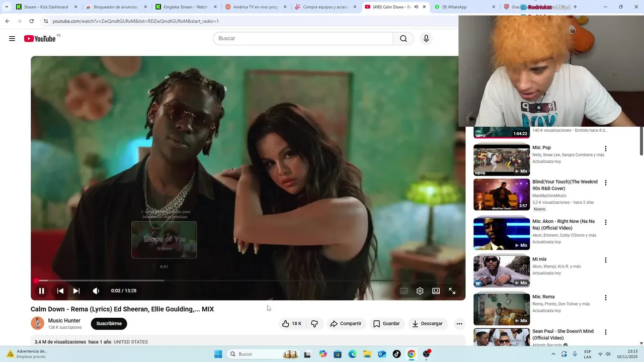Open Microsoft Store from the taskbar
Image resolution: width=644 pixels, height=362 pixels.
[338, 354]
